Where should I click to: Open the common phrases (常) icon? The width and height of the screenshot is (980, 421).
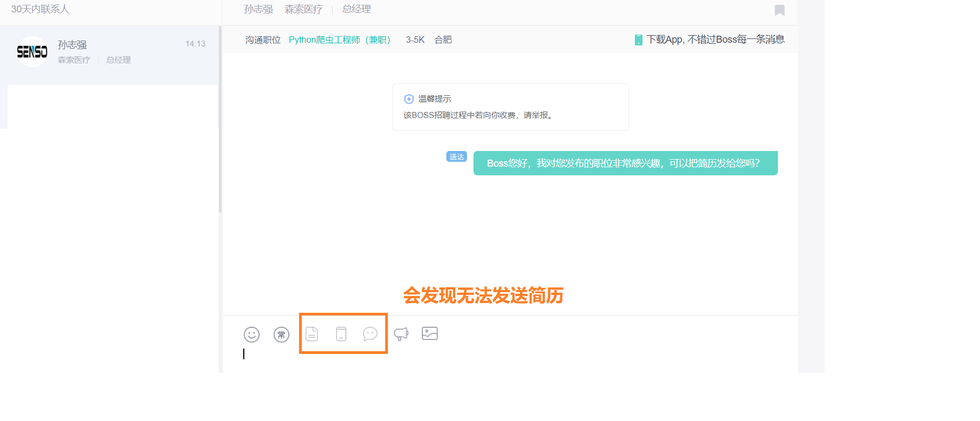(x=281, y=334)
